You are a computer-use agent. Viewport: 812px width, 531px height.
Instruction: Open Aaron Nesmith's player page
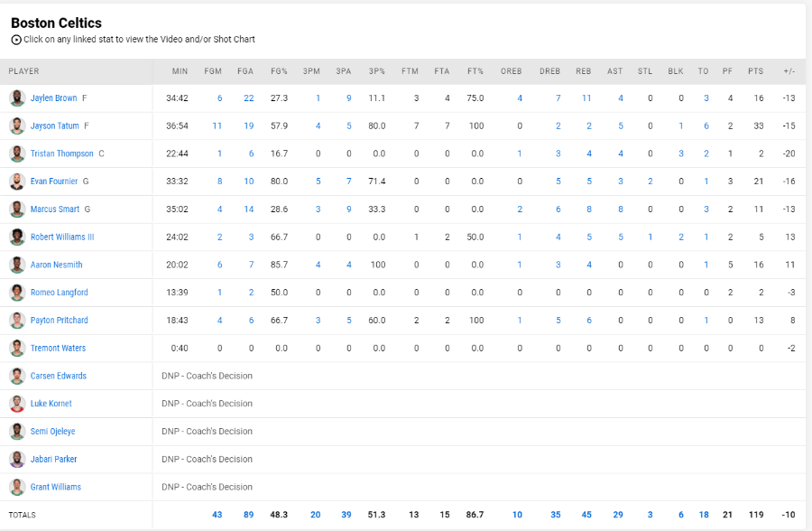[56, 265]
